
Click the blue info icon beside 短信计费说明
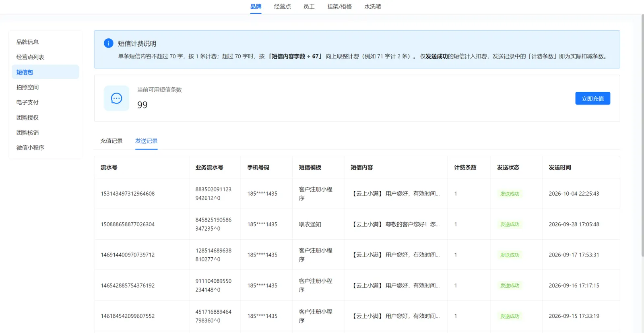[108, 43]
